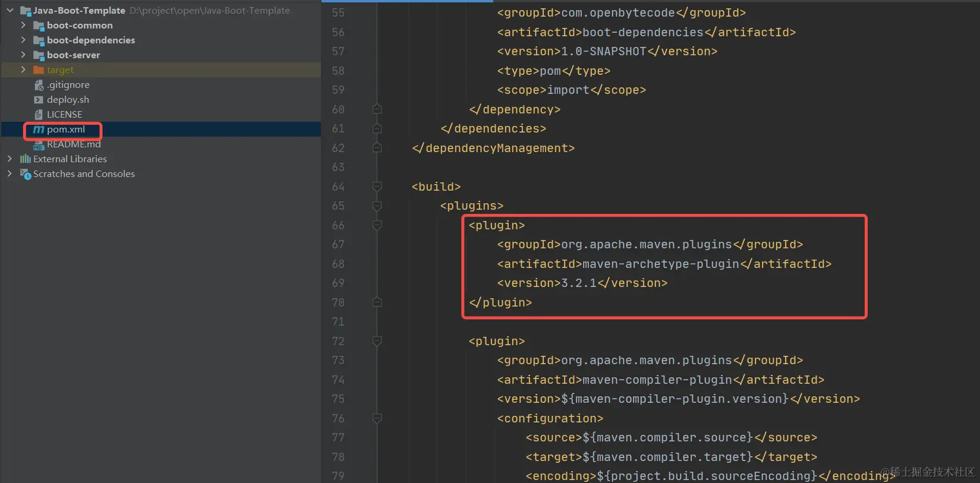The image size is (980, 483).
Task: Click the README.md markdown file icon
Action: pos(39,144)
